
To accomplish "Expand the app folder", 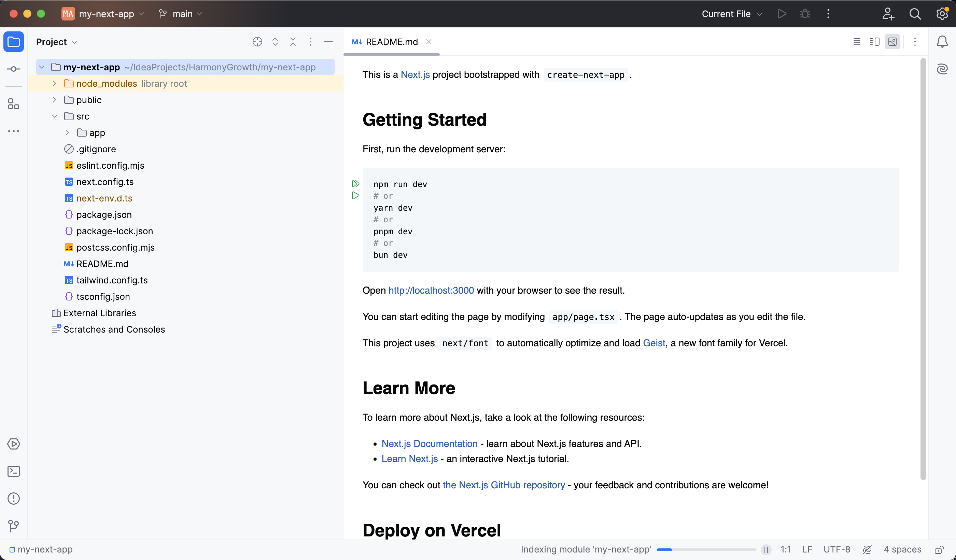I will (67, 132).
